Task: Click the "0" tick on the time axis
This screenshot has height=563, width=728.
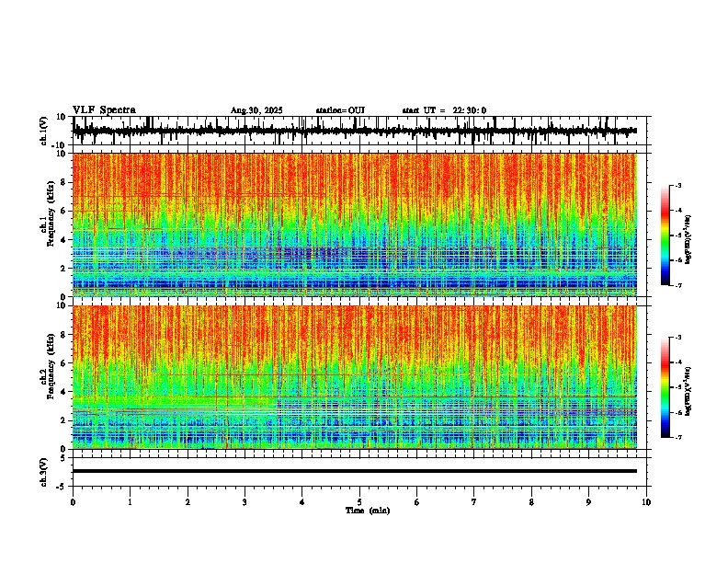Action: coord(73,502)
